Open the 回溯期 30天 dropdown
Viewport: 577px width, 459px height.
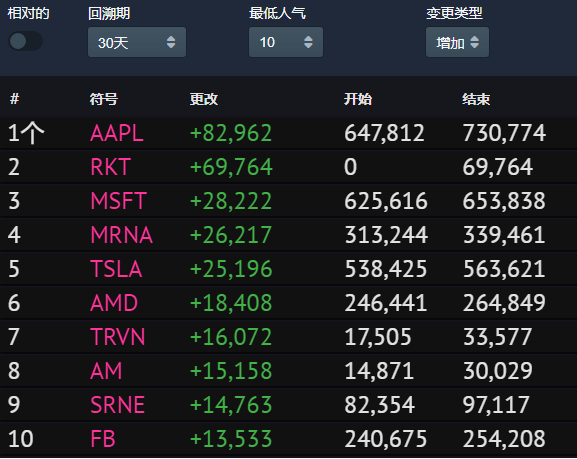point(137,42)
